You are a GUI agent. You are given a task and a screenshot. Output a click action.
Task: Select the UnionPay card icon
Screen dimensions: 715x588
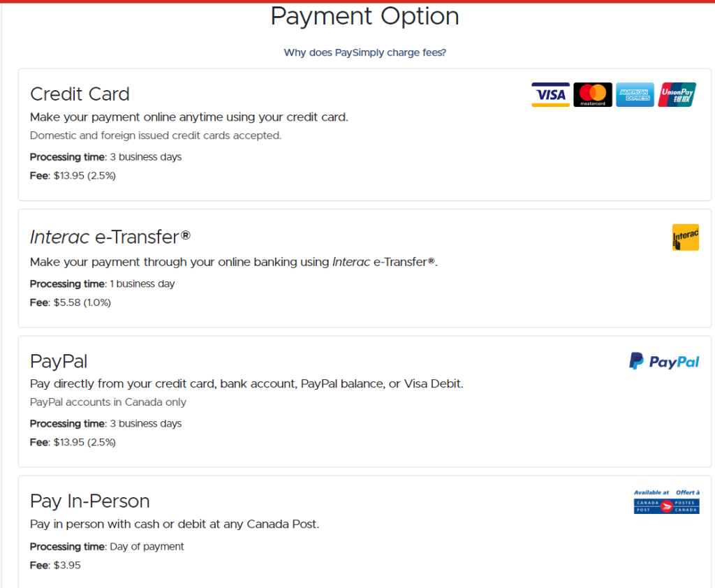tap(677, 94)
